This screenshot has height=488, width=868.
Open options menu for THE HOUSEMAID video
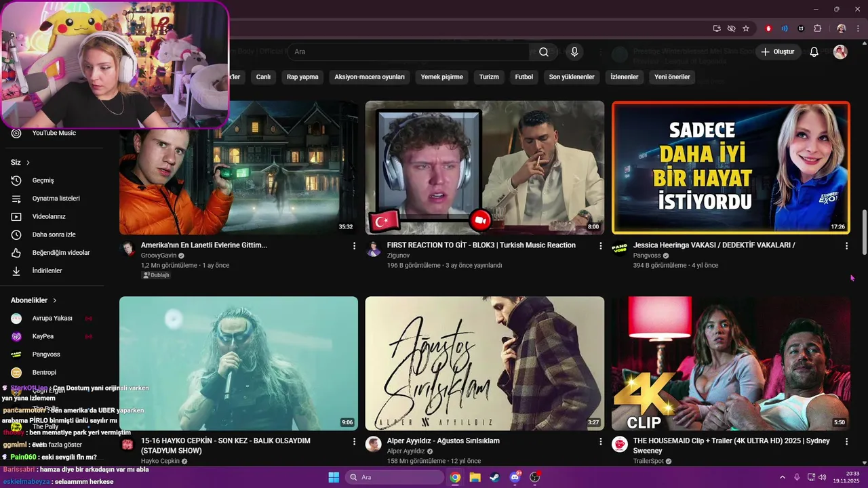pyautogui.click(x=846, y=441)
